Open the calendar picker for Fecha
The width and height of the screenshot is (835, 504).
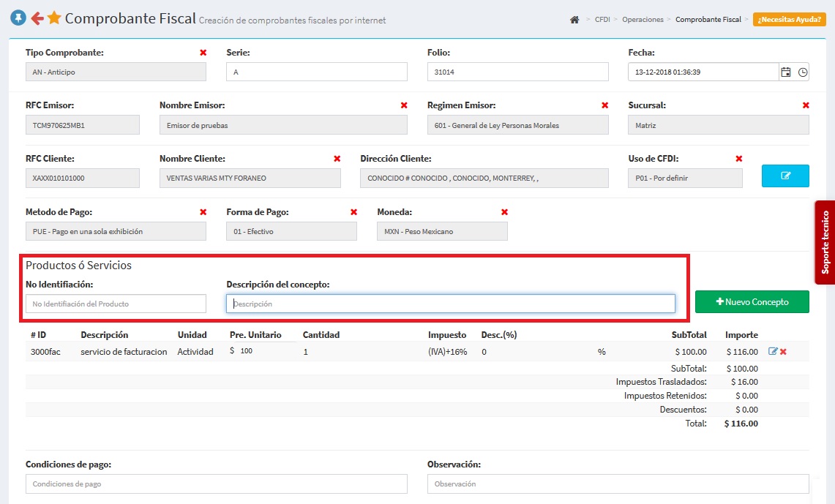[x=786, y=72]
